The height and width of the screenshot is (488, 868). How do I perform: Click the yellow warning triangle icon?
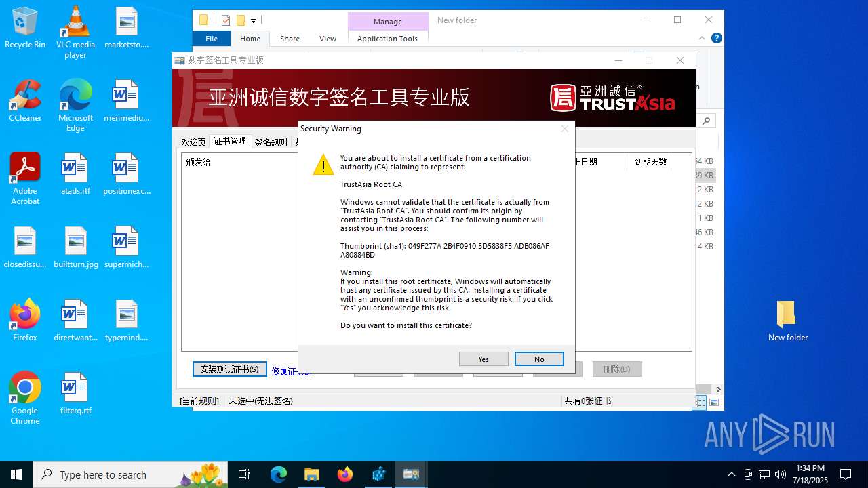point(323,165)
